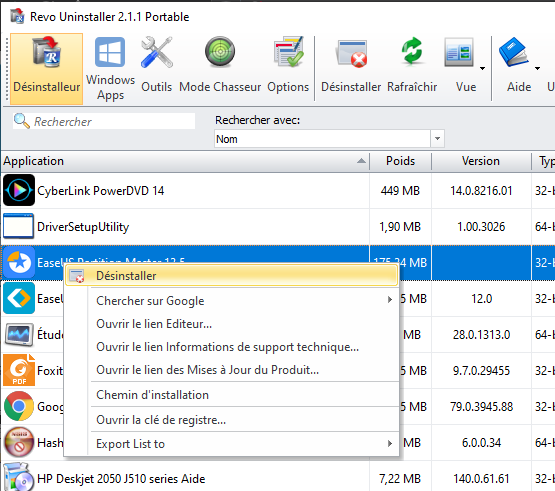Screen dimensions: 555x491
Task: Select Chemin d'installation menu entry
Action: (x=232, y=394)
